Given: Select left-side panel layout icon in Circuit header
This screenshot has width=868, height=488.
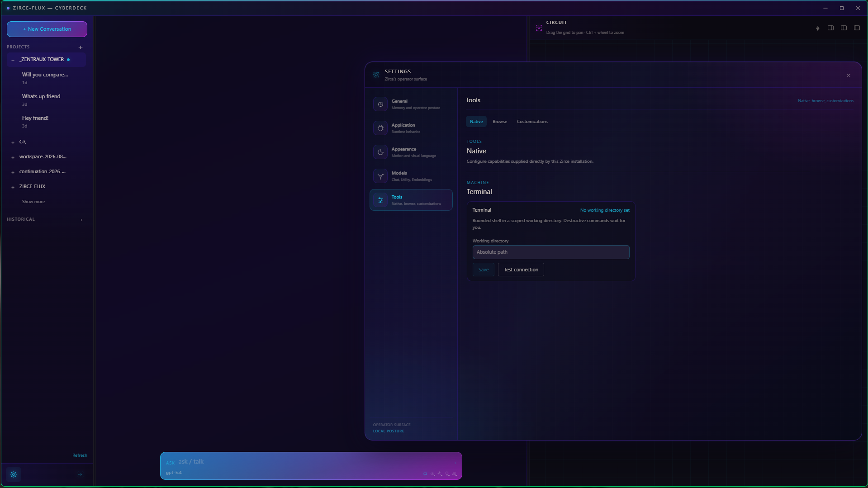Looking at the screenshot, I should 857,28.
